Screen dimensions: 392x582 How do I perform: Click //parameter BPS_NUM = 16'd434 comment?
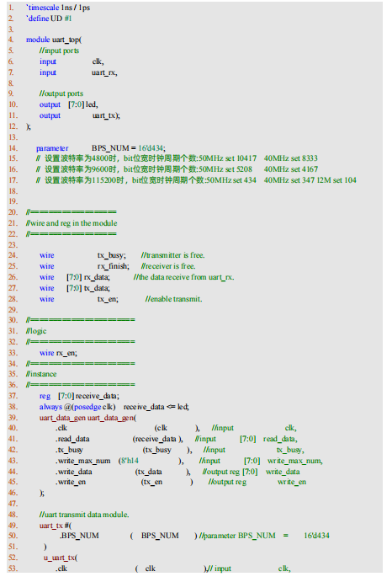[264, 536]
